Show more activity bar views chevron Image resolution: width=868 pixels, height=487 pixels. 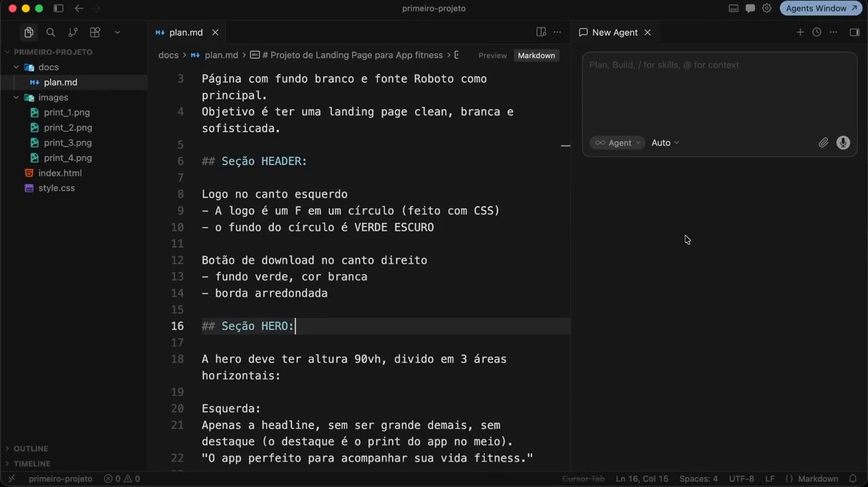click(x=117, y=32)
